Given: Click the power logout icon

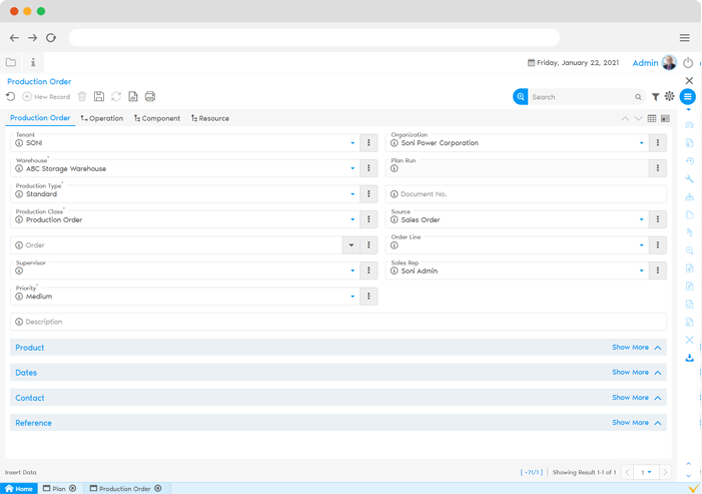Looking at the screenshot, I should tap(688, 63).
